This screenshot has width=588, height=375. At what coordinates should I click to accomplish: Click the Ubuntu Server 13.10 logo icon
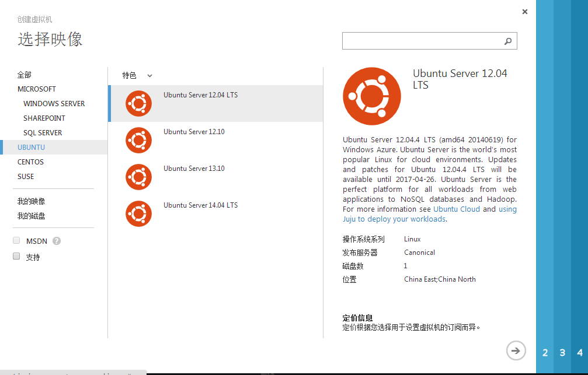pyautogui.click(x=139, y=177)
